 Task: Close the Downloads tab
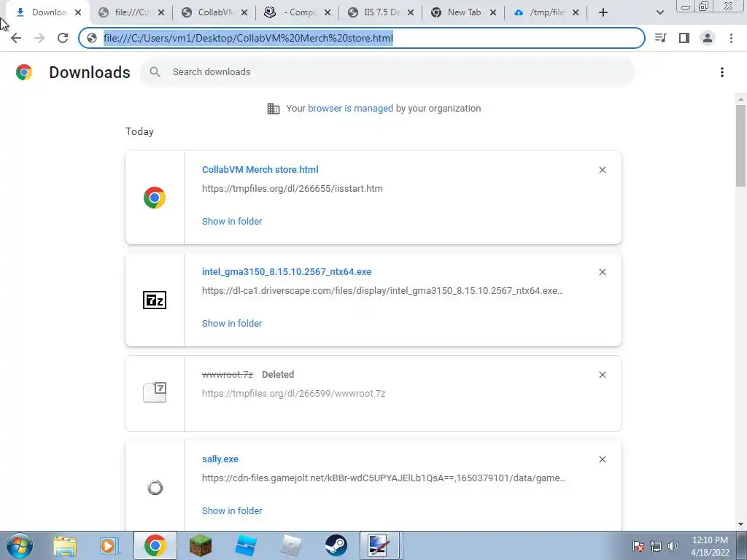[x=78, y=12]
